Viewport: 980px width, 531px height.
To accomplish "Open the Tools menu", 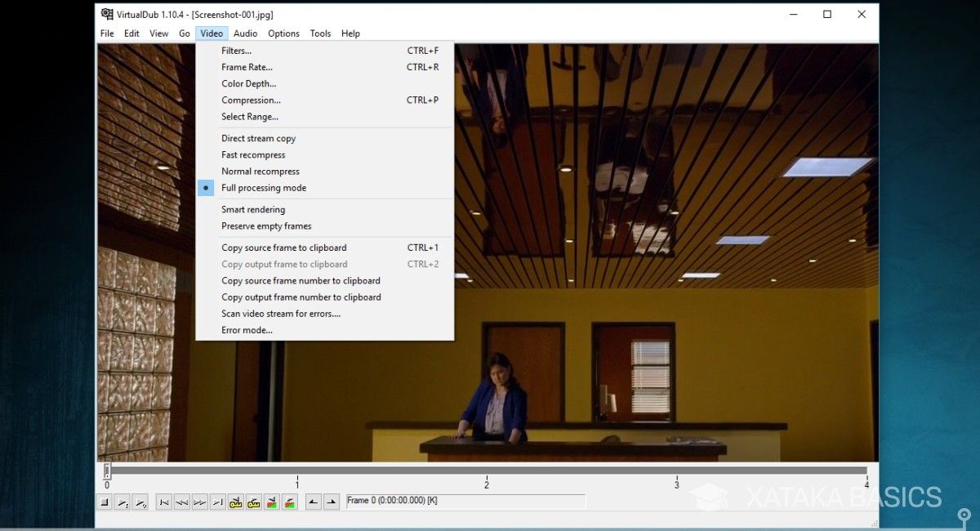I will (320, 33).
